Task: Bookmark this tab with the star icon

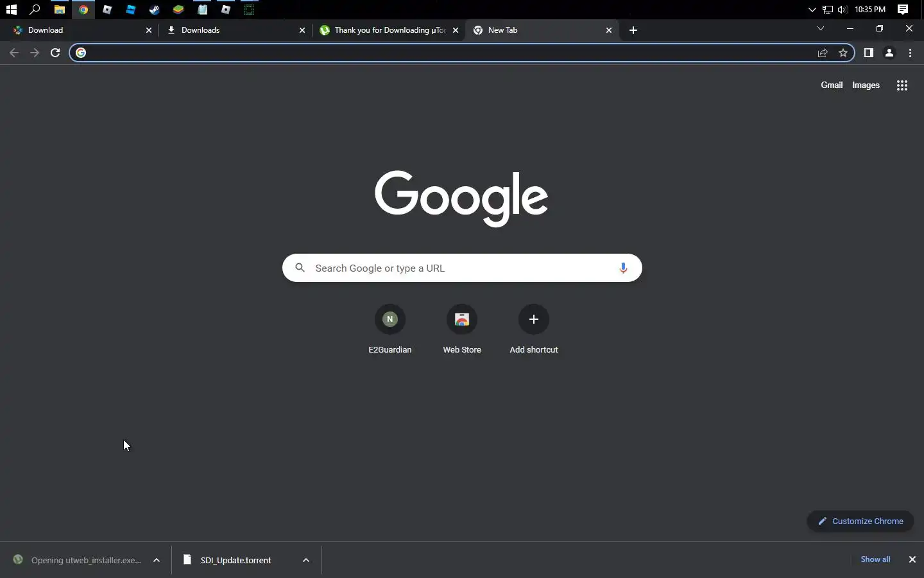Action: click(843, 53)
